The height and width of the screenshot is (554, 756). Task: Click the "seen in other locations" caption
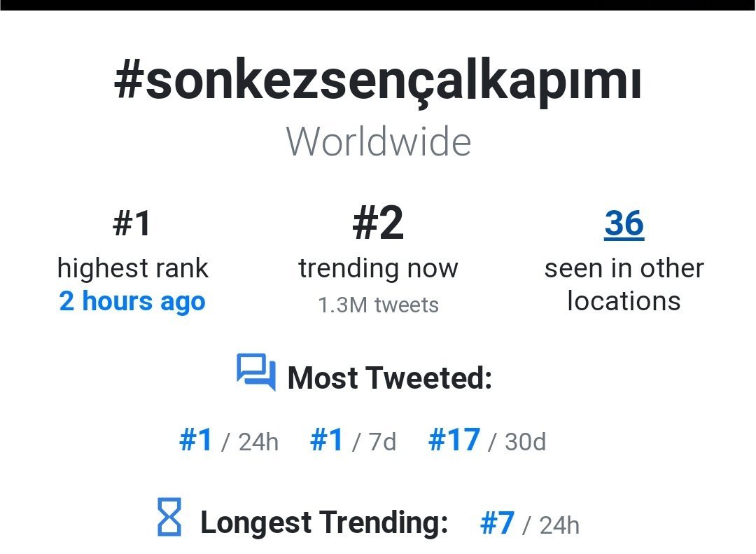pos(624,284)
